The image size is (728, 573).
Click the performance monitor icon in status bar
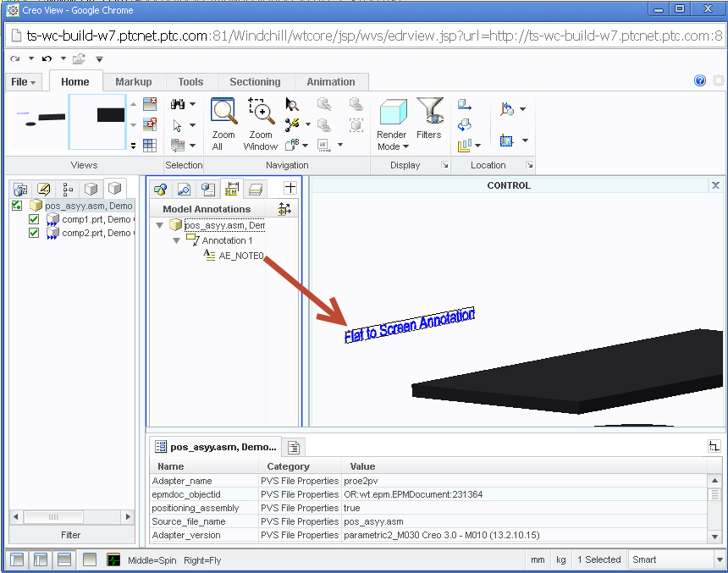tap(113, 559)
